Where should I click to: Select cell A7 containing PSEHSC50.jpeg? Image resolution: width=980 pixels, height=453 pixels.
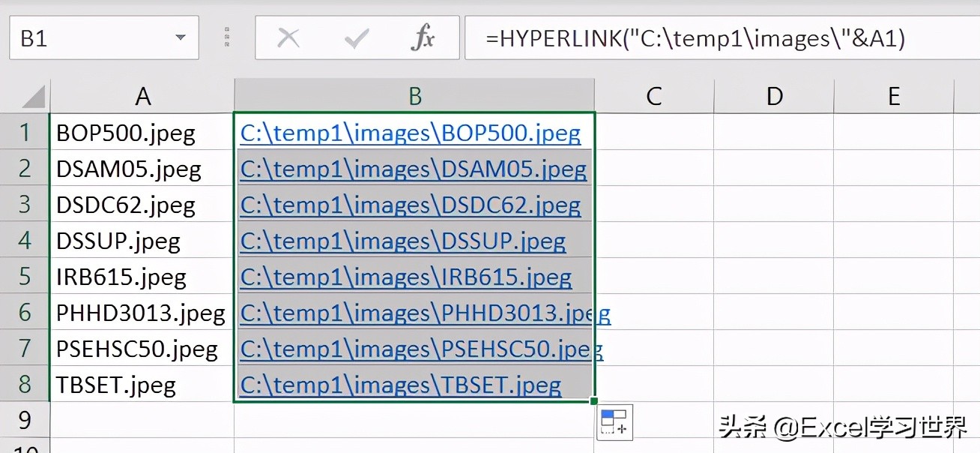pyautogui.click(x=142, y=348)
